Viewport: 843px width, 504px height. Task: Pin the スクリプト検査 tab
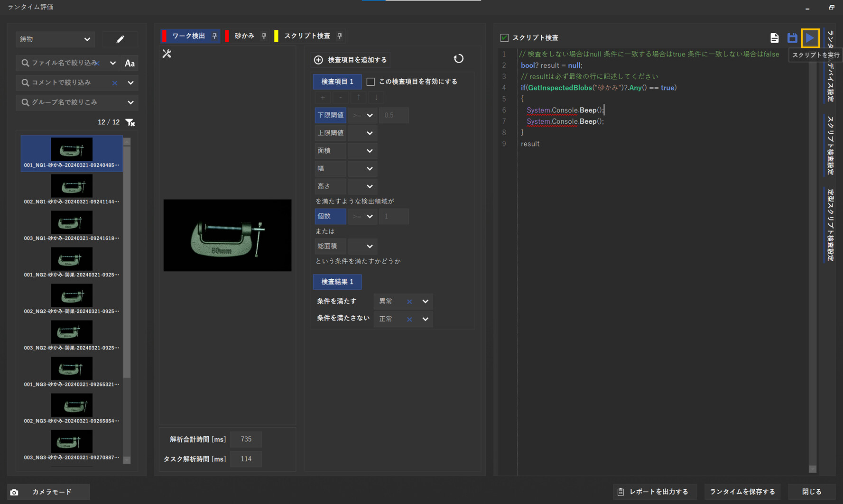340,36
